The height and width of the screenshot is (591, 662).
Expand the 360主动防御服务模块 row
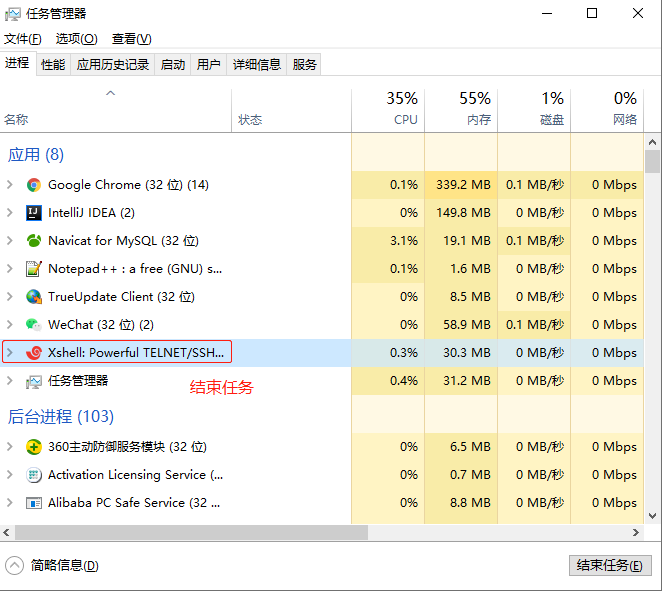pos(10,447)
